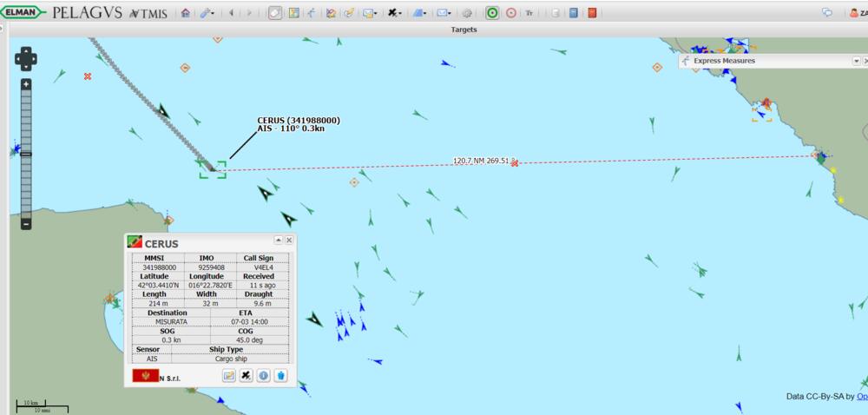Open the folder icon in CERUS panel
Image resolution: width=868 pixels, height=415 pixels.
(x=229, y=375)
